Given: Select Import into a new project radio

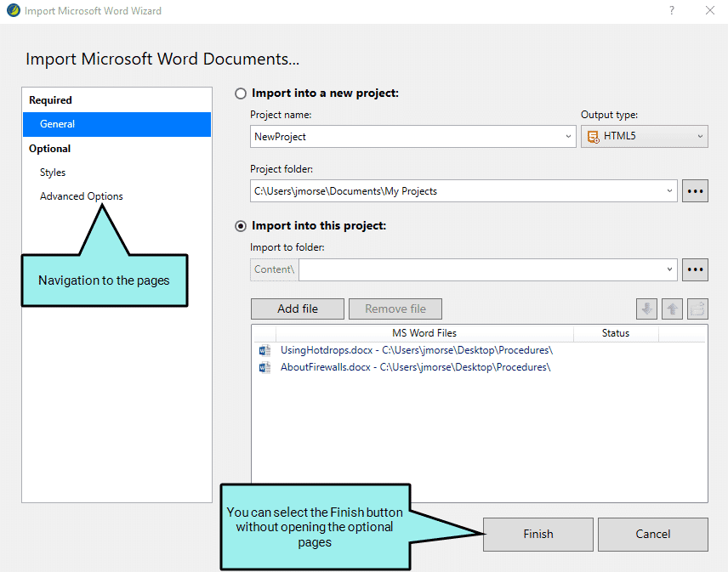Looking at the screenshot, I should click(241, 93).
